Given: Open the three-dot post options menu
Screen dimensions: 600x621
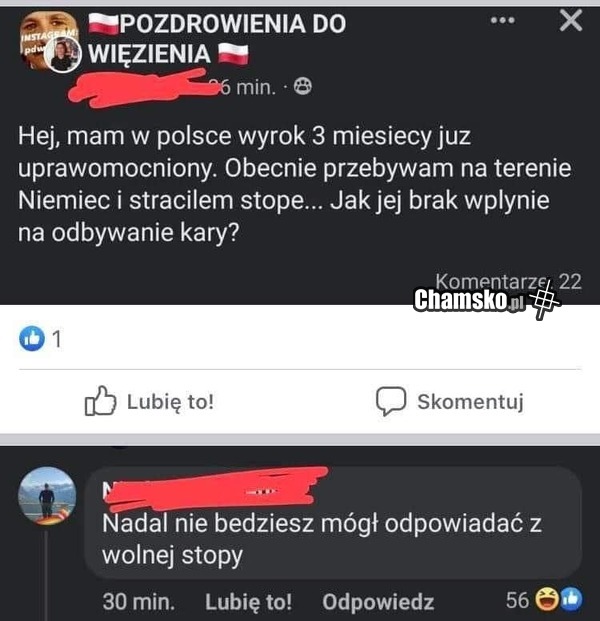Looking at the screenshot, I should (x=503, y=20).
